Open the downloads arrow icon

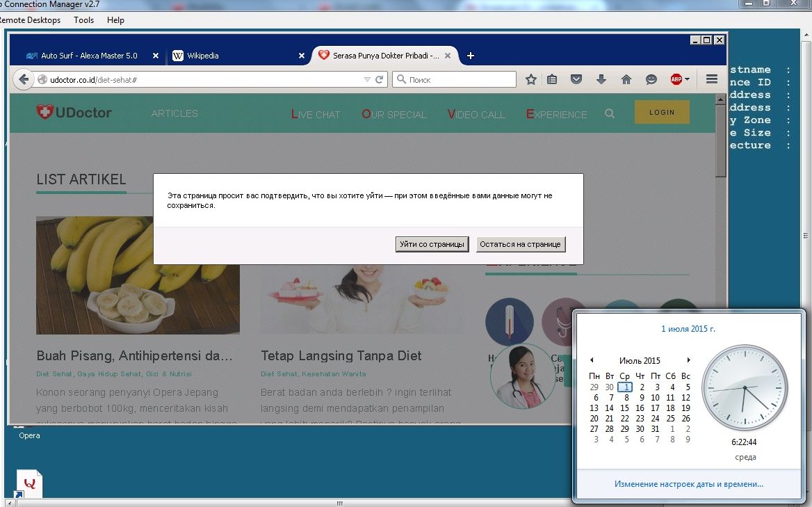601,80
